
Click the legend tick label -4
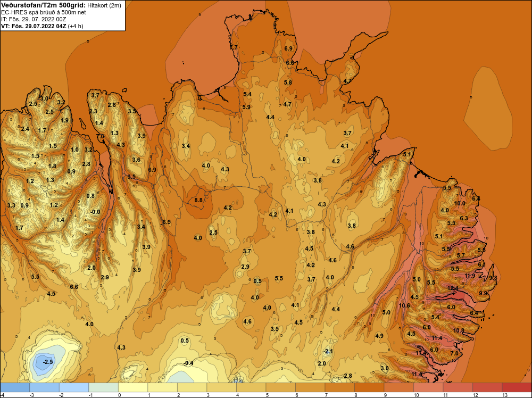click(2, 395)
